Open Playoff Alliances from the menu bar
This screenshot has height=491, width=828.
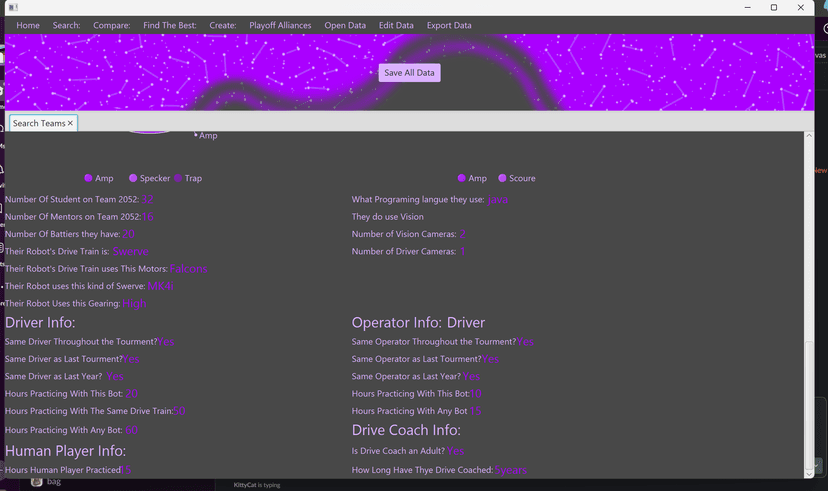(x=280, y=25)
